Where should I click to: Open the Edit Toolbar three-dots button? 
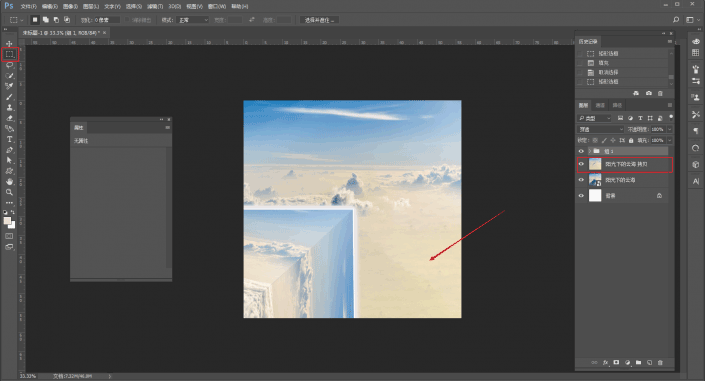tap(9, 203)
